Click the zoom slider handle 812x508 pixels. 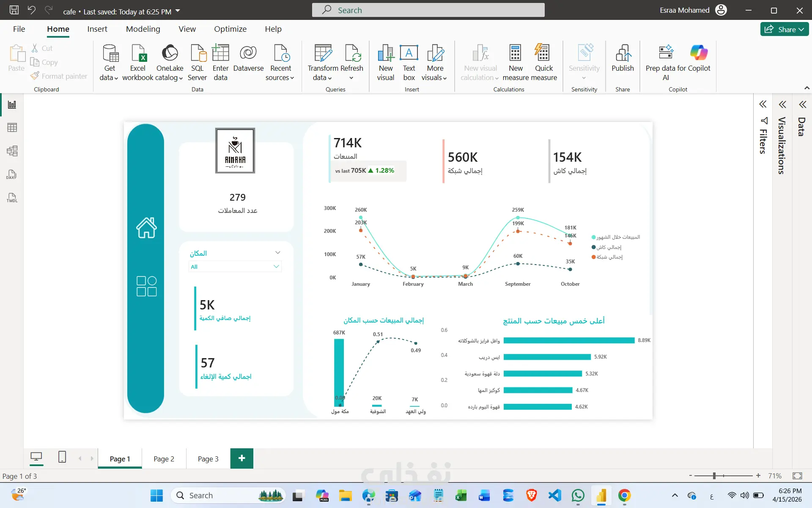click(714, 476)
